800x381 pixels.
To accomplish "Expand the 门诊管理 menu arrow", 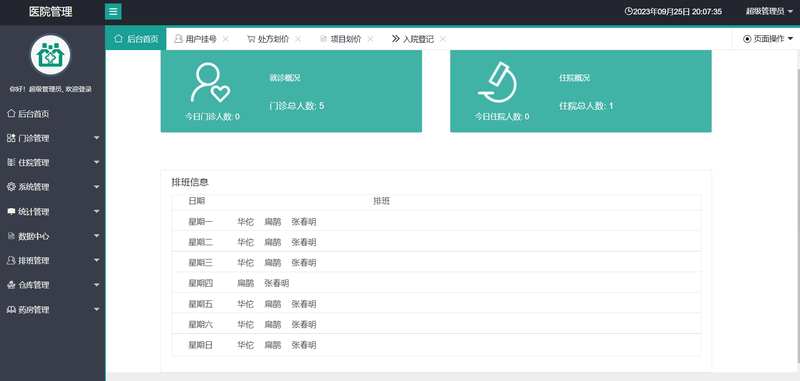I will (x=96, y=138).
